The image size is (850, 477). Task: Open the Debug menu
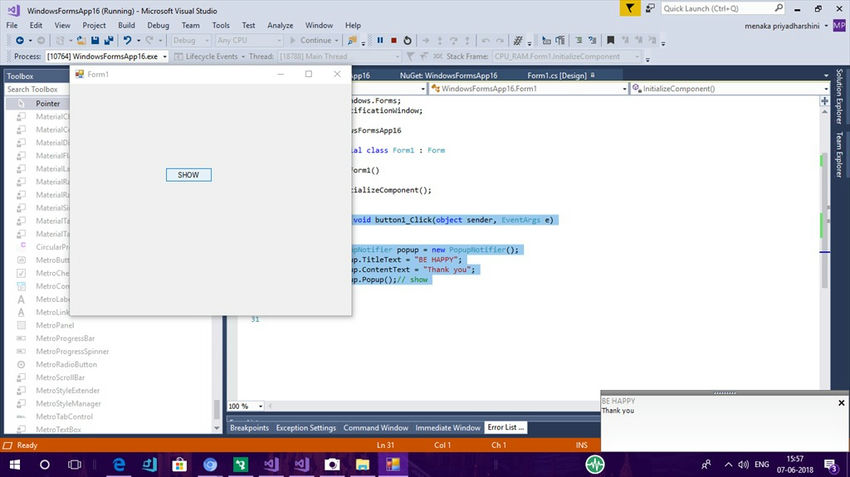pos(158,24)
